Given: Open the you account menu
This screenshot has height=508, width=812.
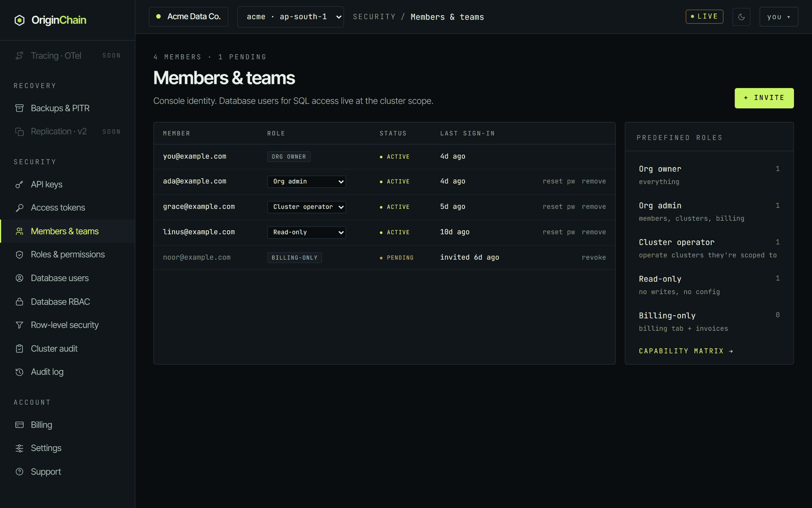Looking at the screenshot, I should coord(779,17).
